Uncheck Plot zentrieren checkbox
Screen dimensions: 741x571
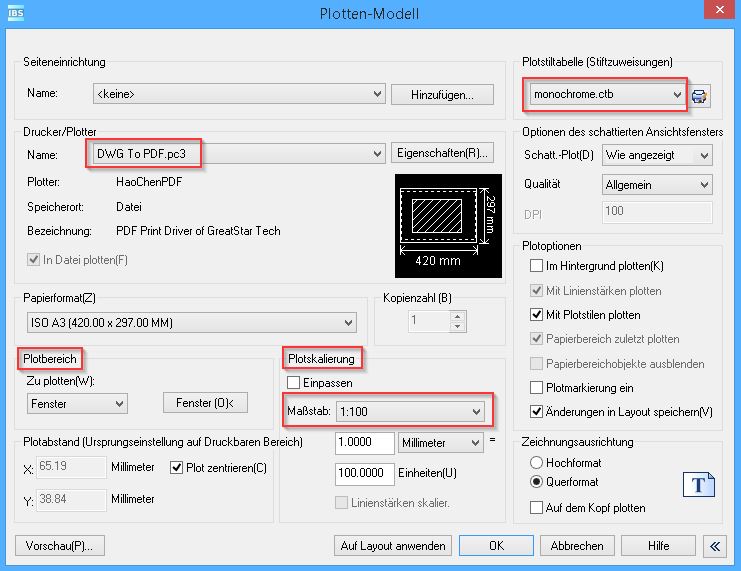(176, 467)
